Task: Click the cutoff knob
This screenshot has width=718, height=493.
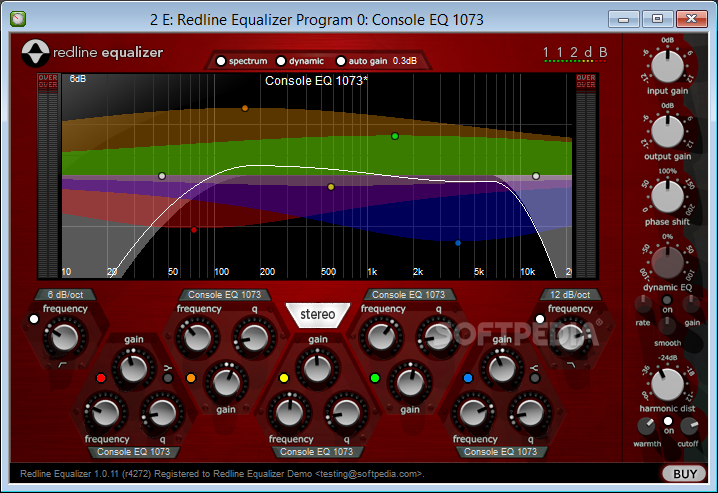Action: pyautogui.click(x=689, y=427)
